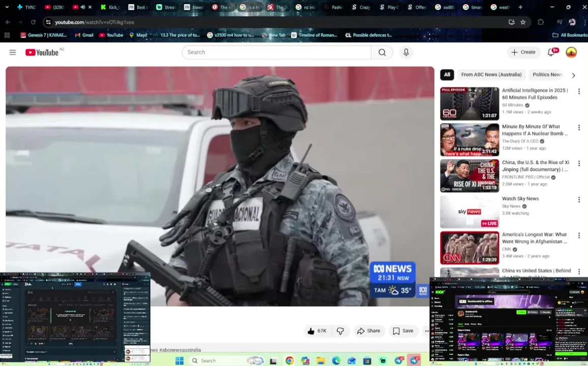
Task: Focus the YouTube search field
Action: click(276, 52)
